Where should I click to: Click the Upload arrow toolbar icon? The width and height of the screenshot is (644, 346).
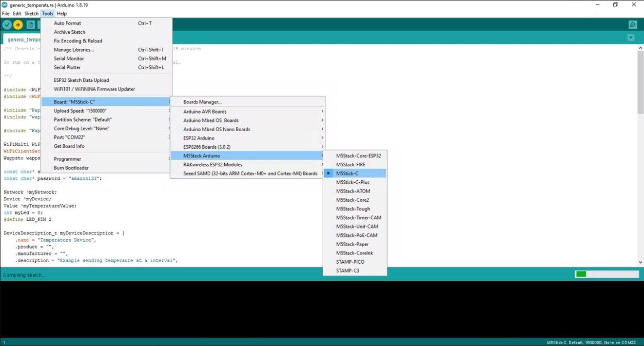pos(18,25)
